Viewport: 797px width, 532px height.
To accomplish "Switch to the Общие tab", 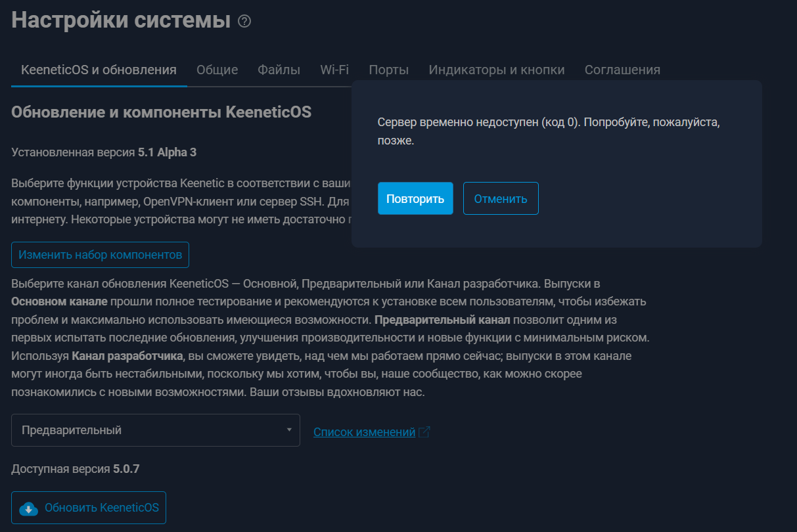I will [x=217, y=70].
